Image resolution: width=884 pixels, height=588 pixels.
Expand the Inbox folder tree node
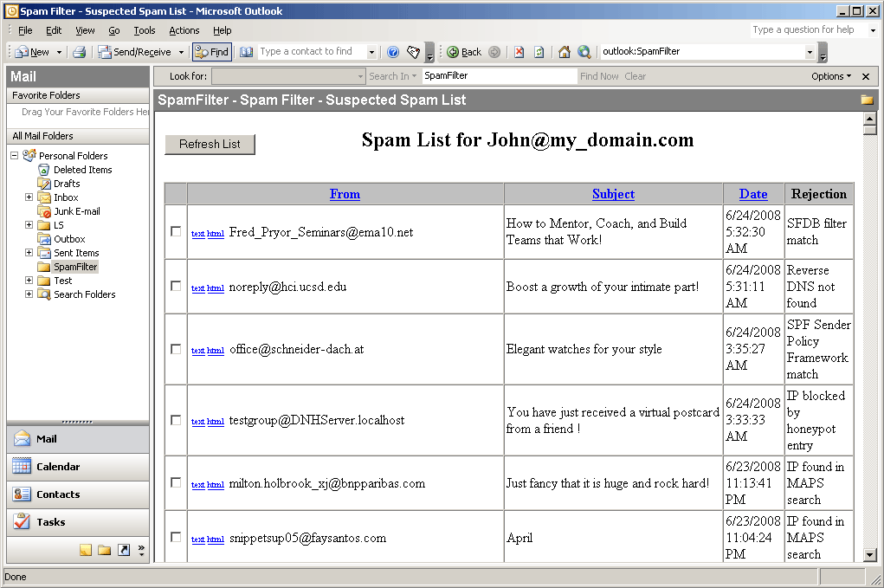pyautogui.click(x=29, y=197)
